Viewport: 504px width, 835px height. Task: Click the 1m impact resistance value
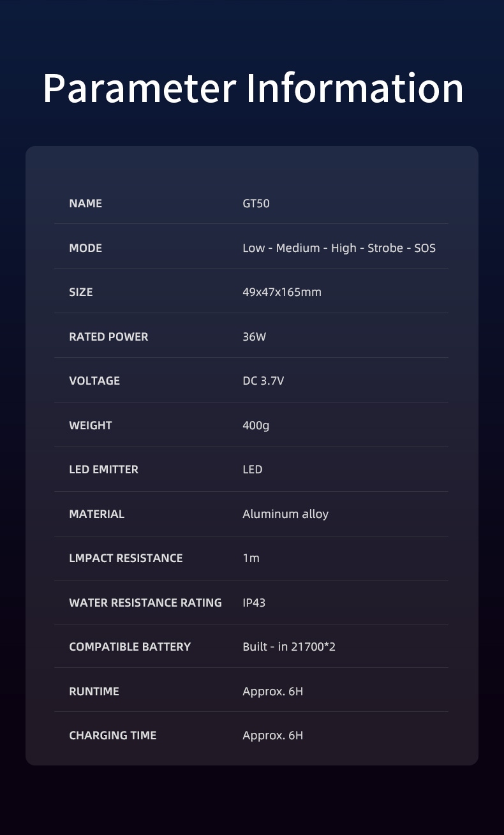pos(251,558)
